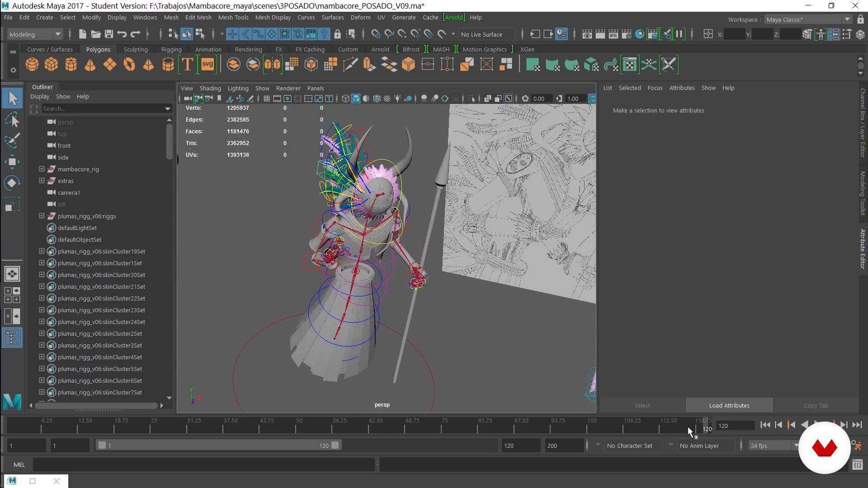
Task: Expand plumas_rigg_v06:riggs node
Action: [42, 216]
